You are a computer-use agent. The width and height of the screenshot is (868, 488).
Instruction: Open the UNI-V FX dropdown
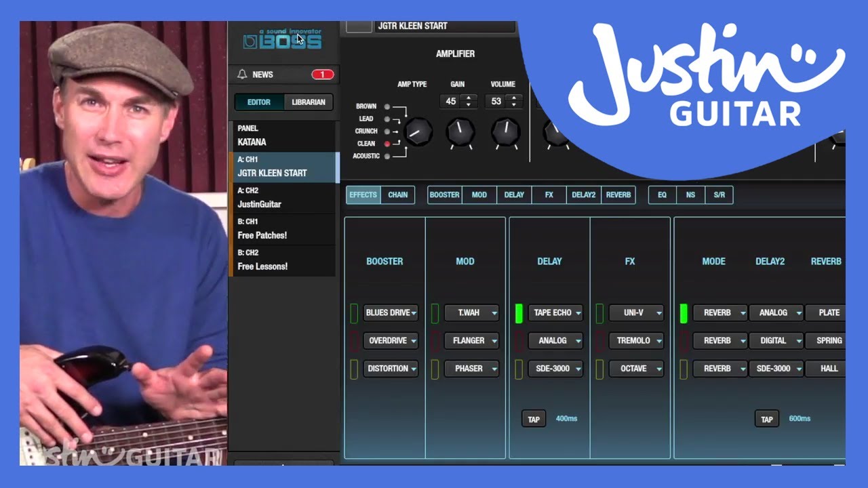coord(637,313)
